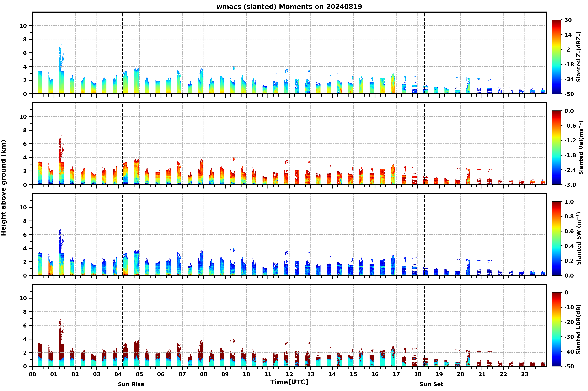Click the Height above ground (km) axis label
This screenshot has height=391, width=588.
point(4,188)
